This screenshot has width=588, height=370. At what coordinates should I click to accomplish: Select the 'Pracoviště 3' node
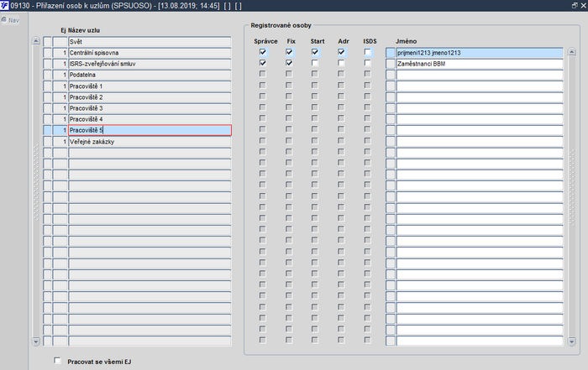[150, 108]
